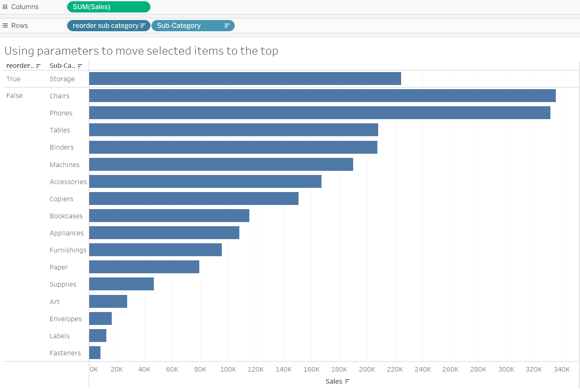
Task: Click sort icon on Sub-Category pill
Action: click(x=227, y=26)
